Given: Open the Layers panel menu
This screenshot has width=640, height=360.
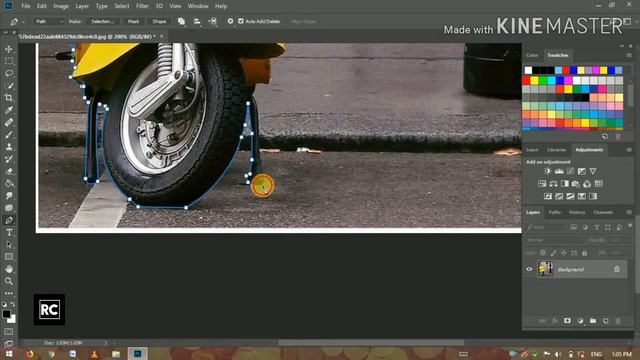Looking at the screenshot, I should (629, 212).
